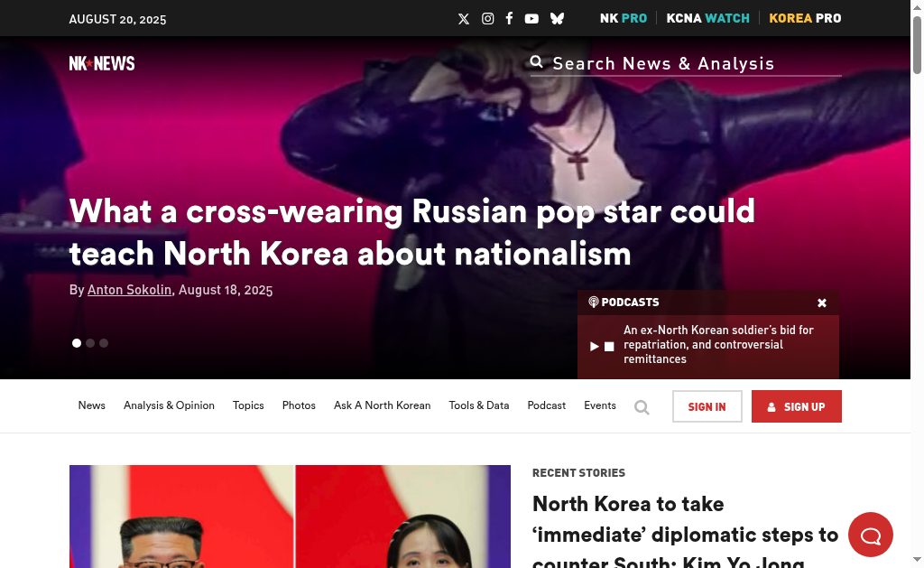Screen dimensions: 924x568
Task: Play the podcast episode
Action: tap(595, 346)
